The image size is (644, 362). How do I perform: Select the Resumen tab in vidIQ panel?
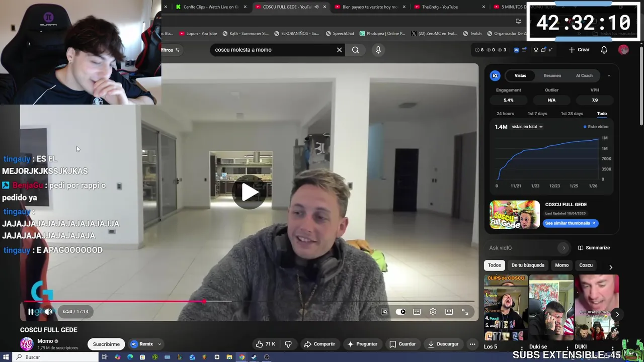click(552, 75)
